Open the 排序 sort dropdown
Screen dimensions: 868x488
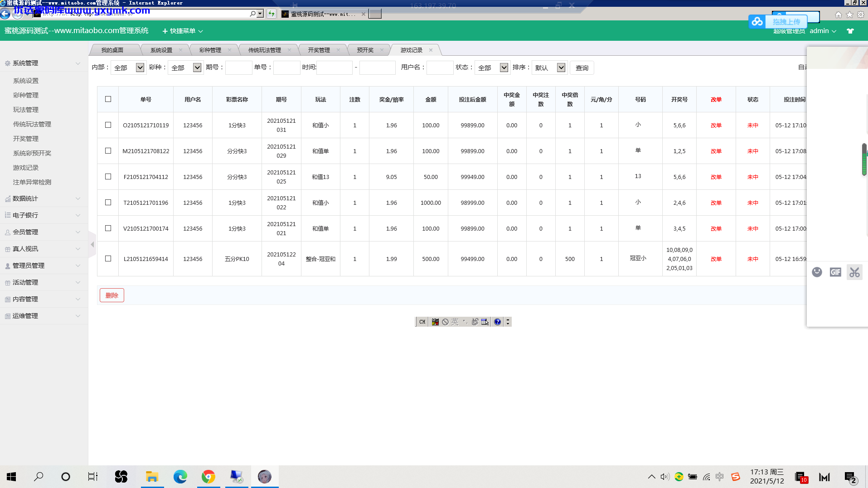(x=549, y=68)
